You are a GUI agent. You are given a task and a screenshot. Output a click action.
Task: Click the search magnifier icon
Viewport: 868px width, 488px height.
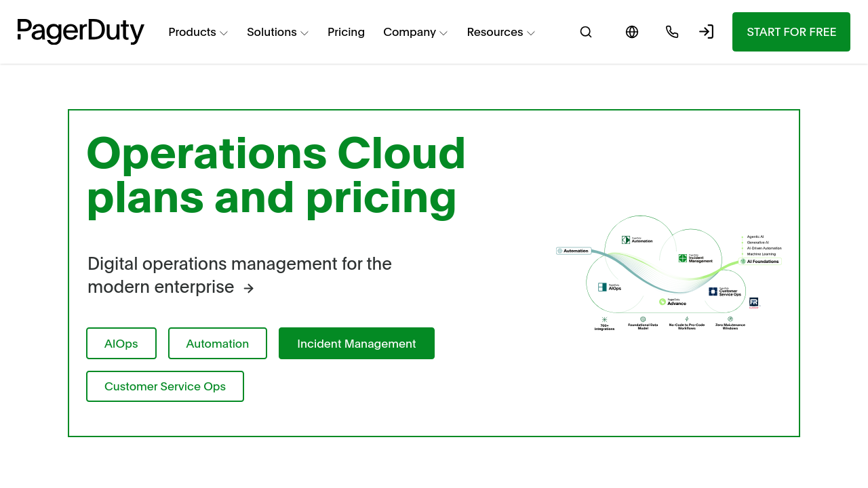coord(586,32)
